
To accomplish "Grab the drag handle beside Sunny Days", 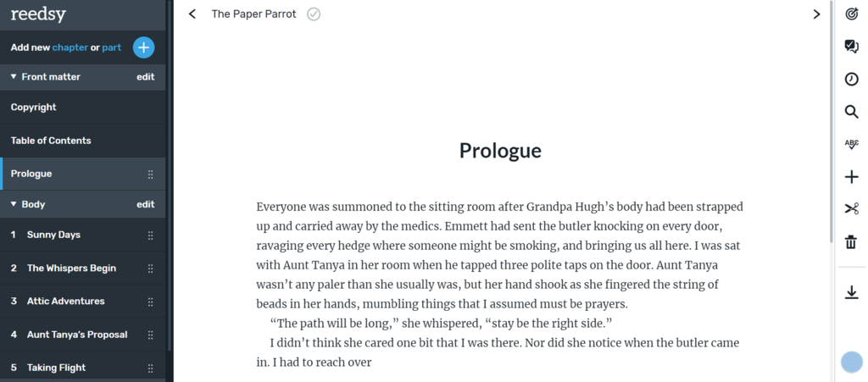I will (151, 235).
